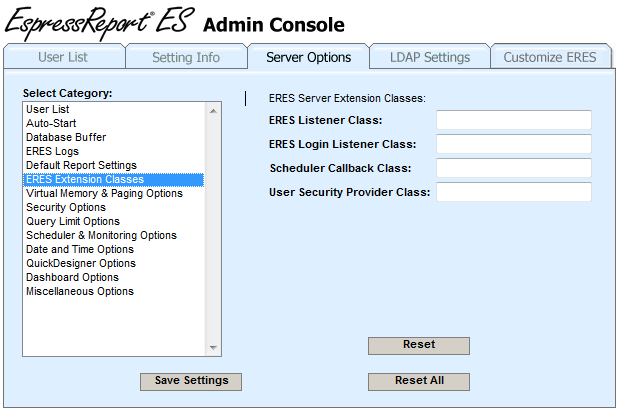Switch to the User List tab

[x=64, y=57]
